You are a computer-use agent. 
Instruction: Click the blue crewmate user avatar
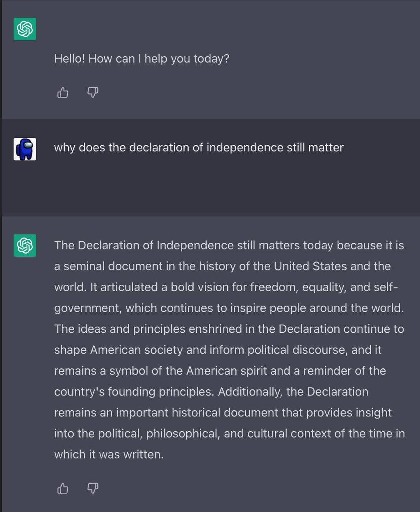25,149
